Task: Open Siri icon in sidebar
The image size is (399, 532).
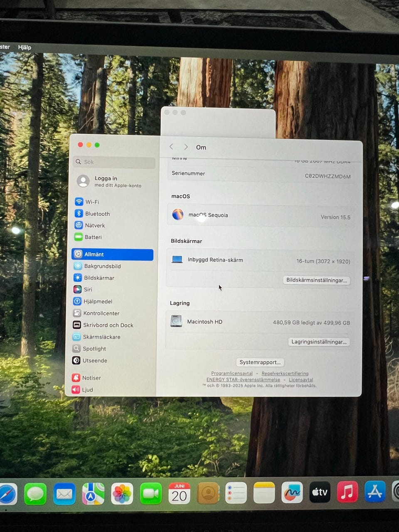Action: coord(77,289)
